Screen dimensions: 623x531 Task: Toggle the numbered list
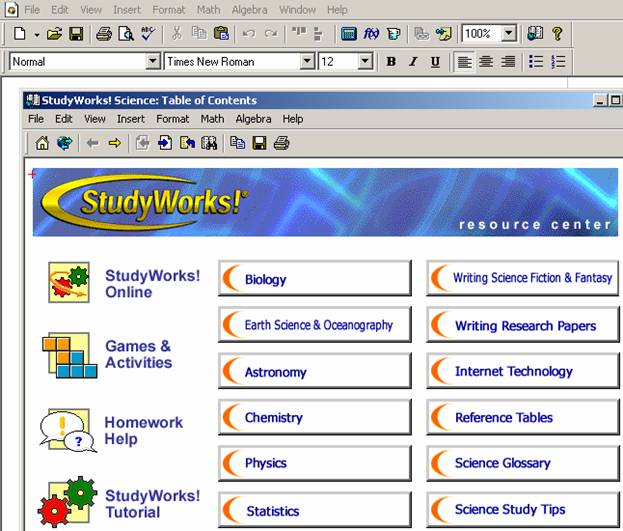tap(558, 62)
